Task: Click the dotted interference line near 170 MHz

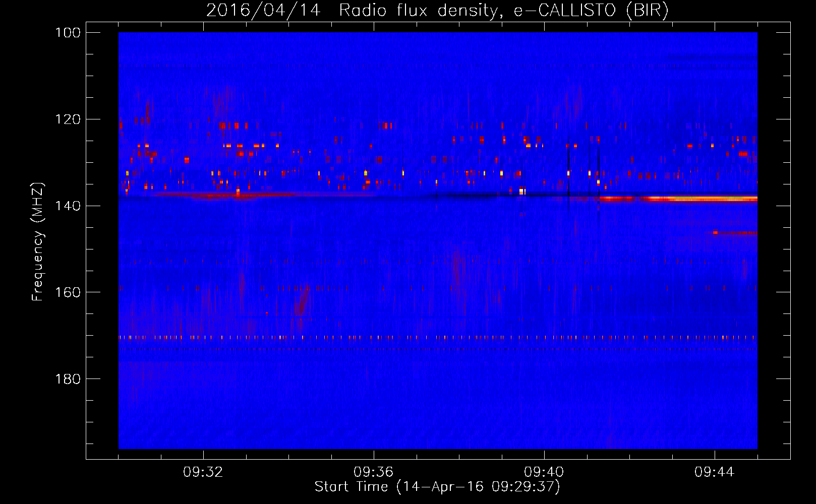Action: pos(438,338)
